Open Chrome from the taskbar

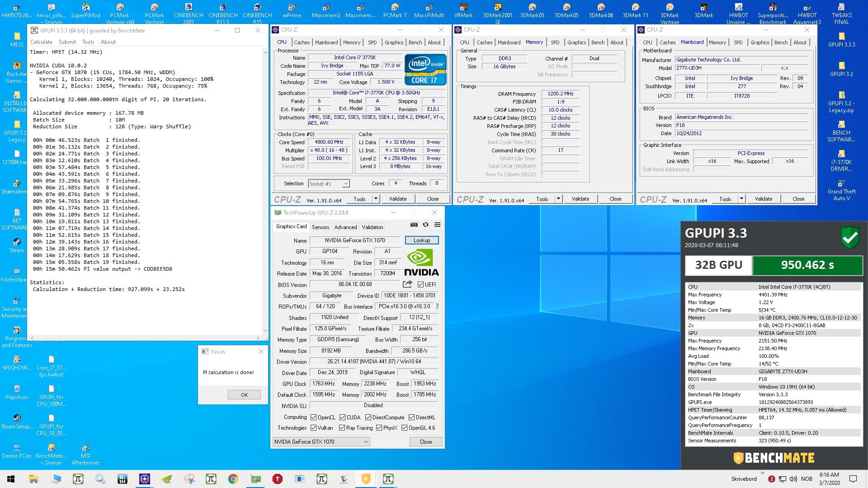coord(233,479)
